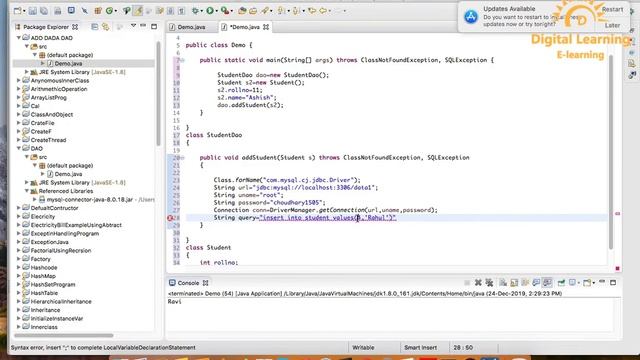The image size is (640, 360).
Task: Open dropdown arrow next to Run button
Action: 216,11
